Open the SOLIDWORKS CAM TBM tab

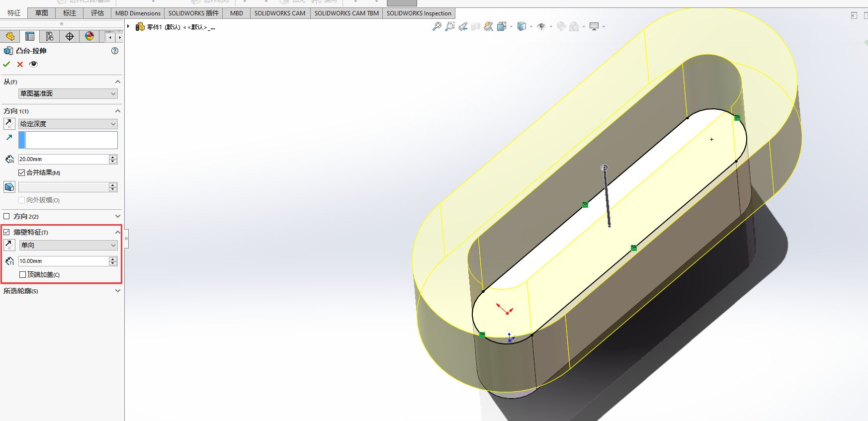[347, 13]
